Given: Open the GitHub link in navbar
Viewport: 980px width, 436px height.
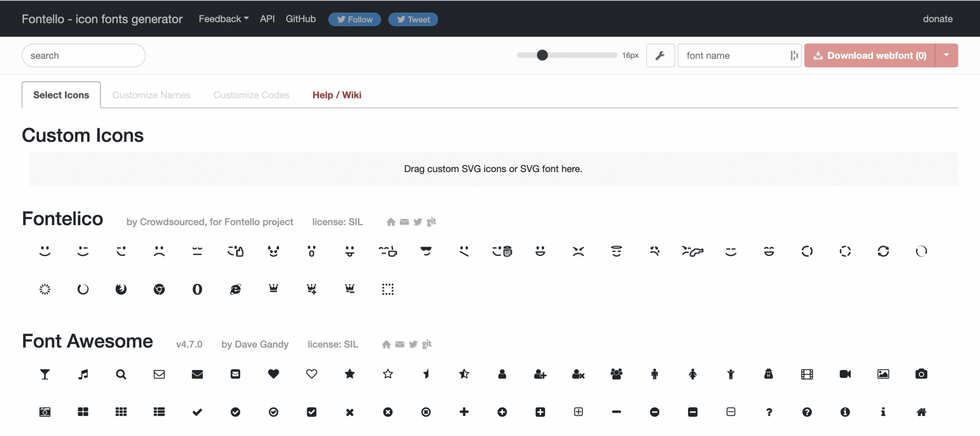Looking at the screenshot, I should (301, 19).
